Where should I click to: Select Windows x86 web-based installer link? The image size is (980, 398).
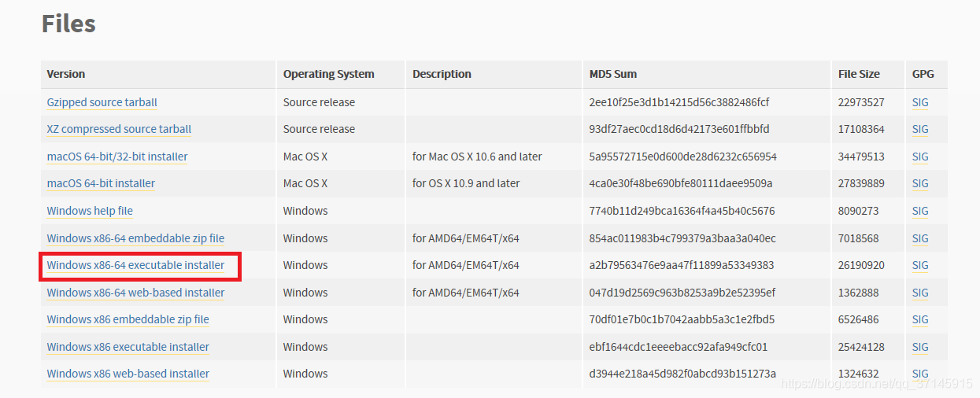(x=128, y=374)
